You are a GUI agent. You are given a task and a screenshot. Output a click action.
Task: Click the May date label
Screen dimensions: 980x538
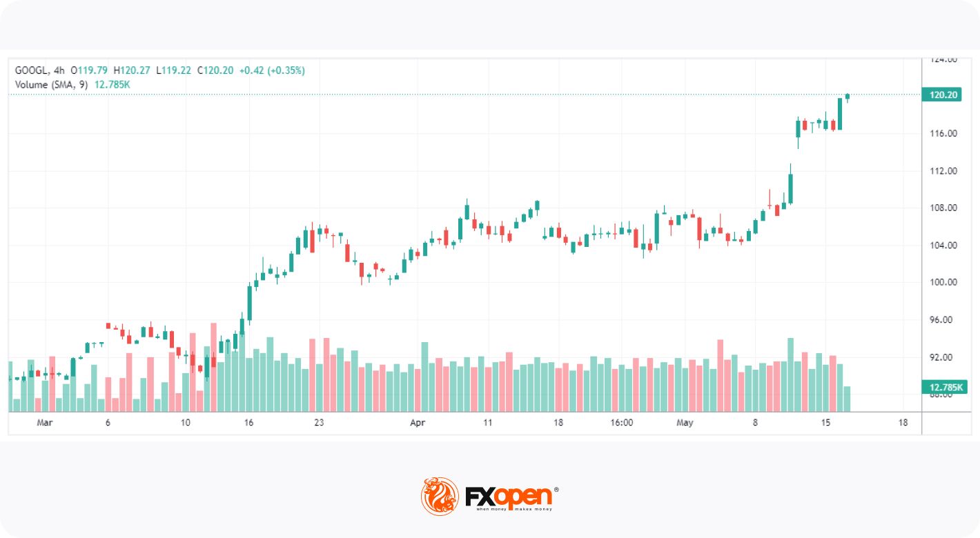point(685,423)
